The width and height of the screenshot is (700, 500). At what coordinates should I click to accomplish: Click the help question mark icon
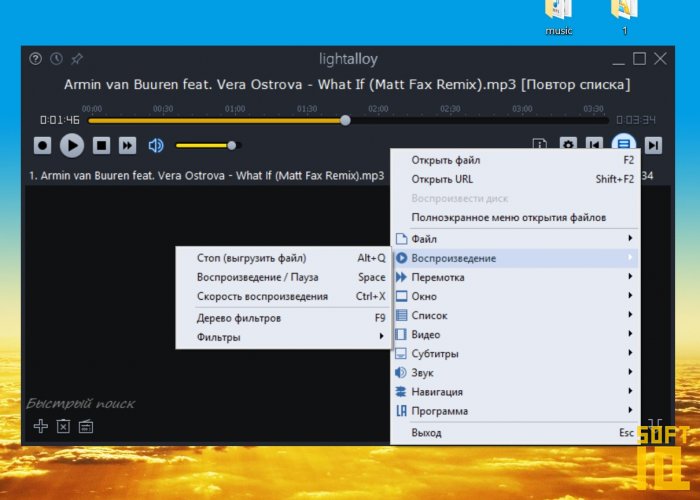[x=35, y=59]
